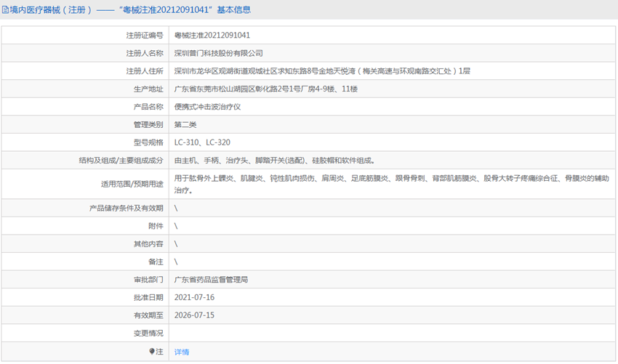Click the 产品储存条件及有效期 label
The height and width of the screenshot is (364, 618).
coord(126,209)
